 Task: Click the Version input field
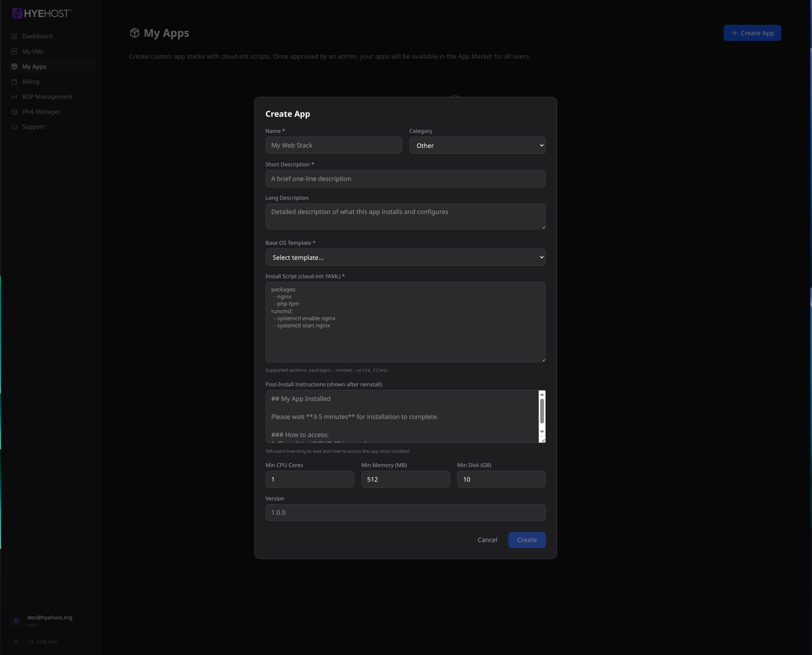[x=405, y=512]
